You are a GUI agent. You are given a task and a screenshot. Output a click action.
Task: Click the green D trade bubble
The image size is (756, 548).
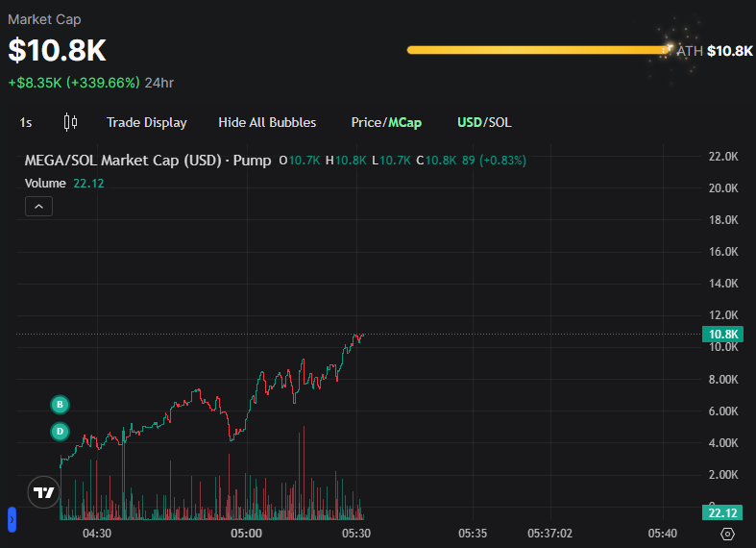[x=60, y=432]
